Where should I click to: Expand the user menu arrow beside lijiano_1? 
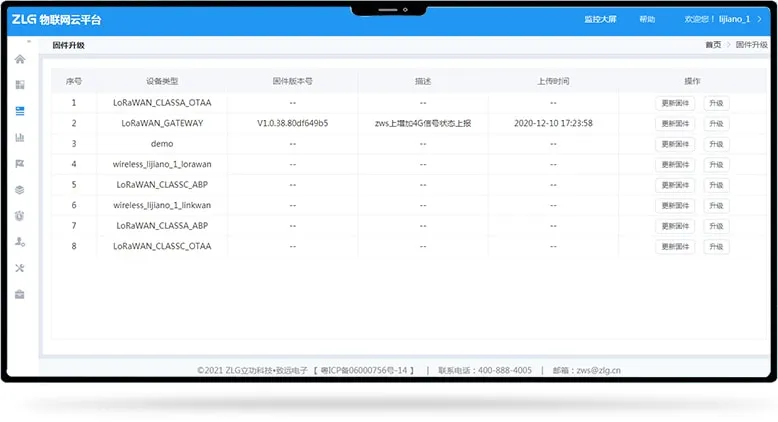(x=760, y=20)
